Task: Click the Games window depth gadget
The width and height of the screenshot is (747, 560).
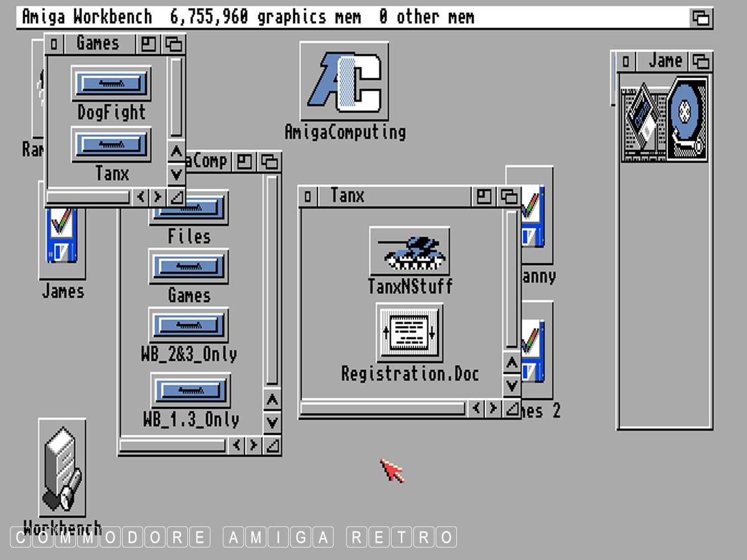Action: pos(174,44)
